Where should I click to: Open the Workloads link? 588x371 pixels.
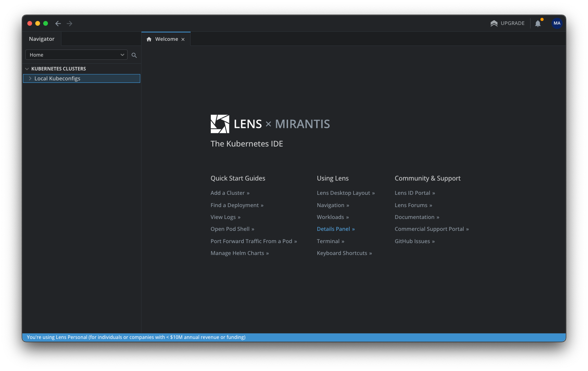333,217
